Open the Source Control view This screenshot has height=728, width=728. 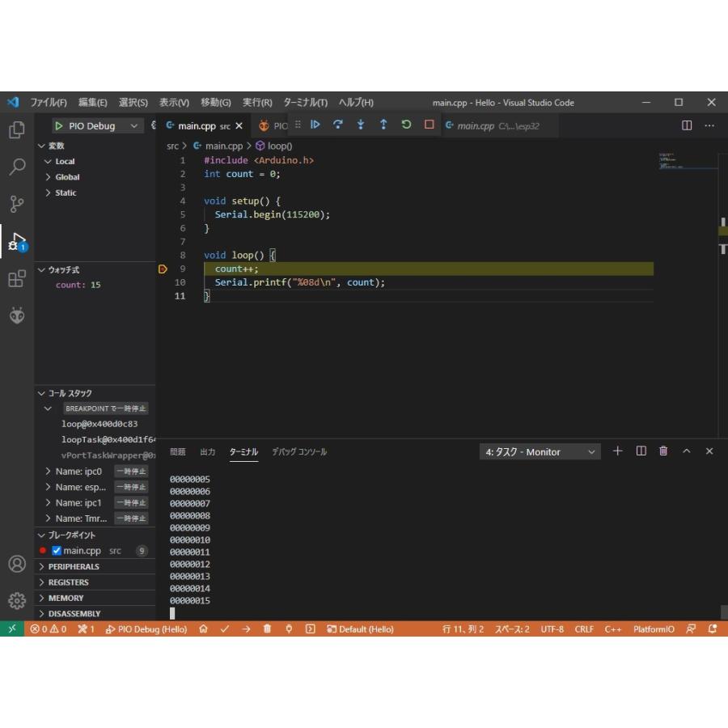16,204
